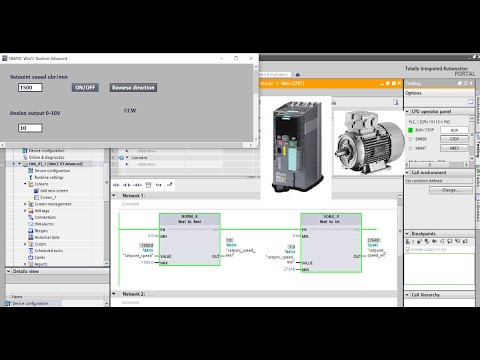480x360 pixels.
Task: Expand the Screen management tree node
Action: click(x=25, y=204)
